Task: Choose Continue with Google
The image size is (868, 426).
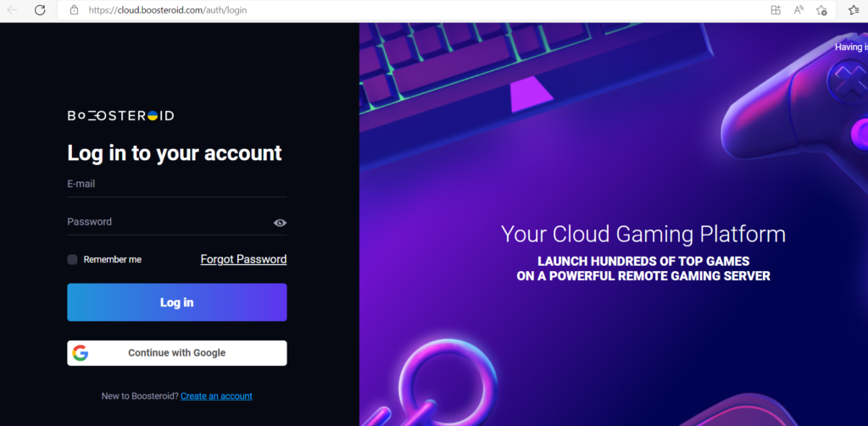Action: pos(177,353)
